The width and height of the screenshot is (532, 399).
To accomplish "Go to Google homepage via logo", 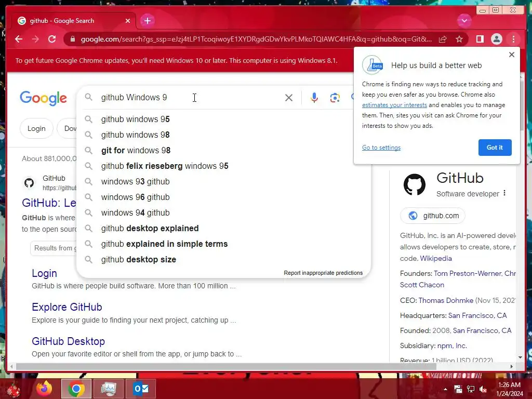I will click(44, 98).
